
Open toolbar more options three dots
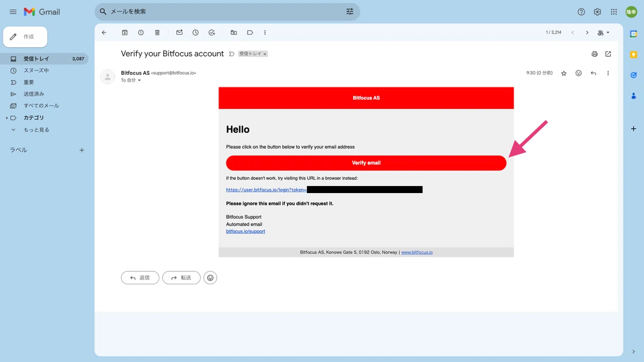(x=265, y=33)
